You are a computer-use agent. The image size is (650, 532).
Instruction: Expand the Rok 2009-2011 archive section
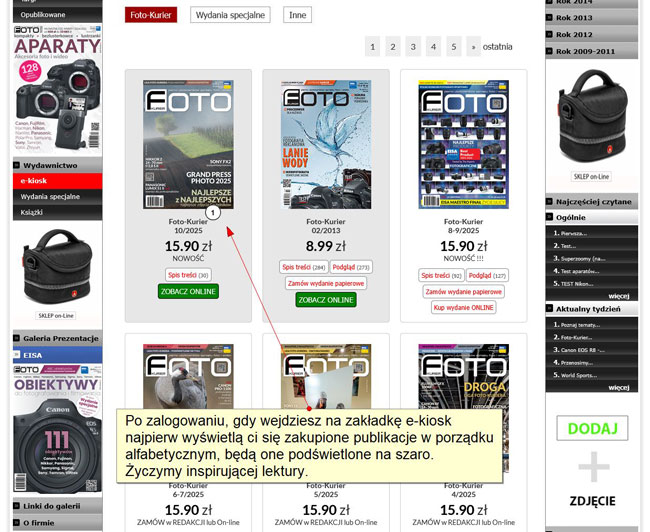[591, 50]
